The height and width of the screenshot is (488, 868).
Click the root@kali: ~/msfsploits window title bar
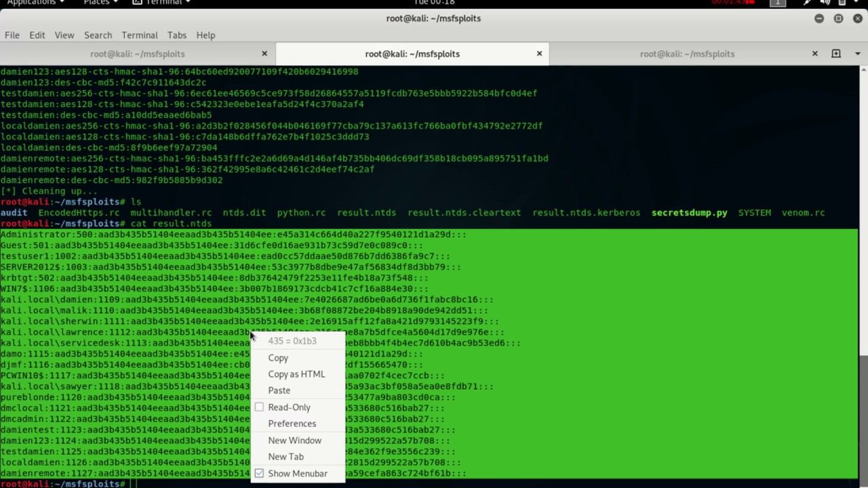click(x=433, y=18)
